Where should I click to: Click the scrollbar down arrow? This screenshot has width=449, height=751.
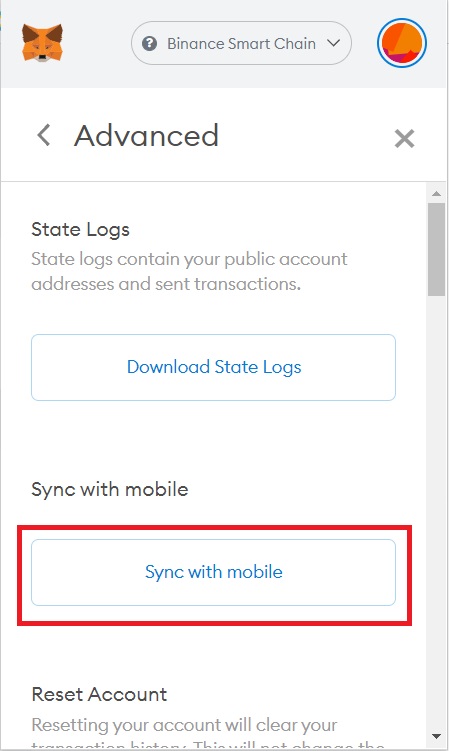click(436, 736)
